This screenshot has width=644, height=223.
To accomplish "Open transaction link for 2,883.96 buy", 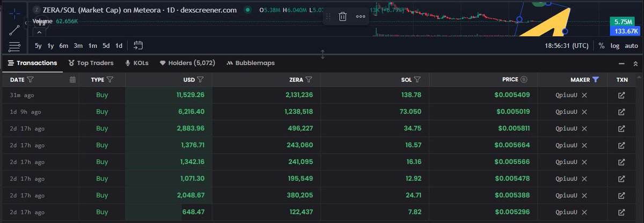I will click(621, 129).
